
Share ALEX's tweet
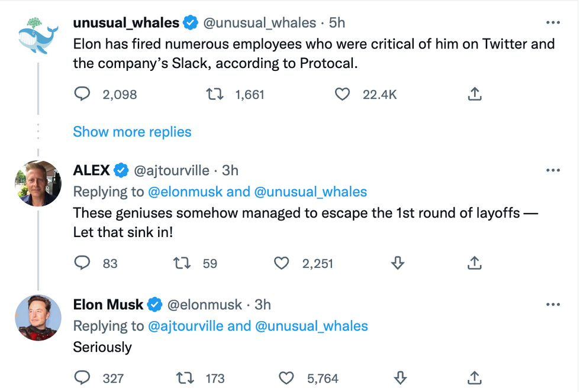(475, 263)
